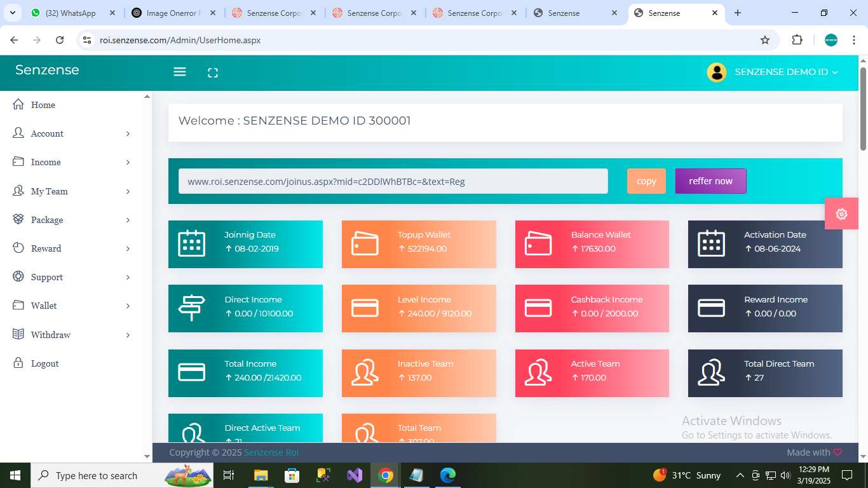Click the Logout padlock icon
The image size is (868, 488).
(18, 363)
